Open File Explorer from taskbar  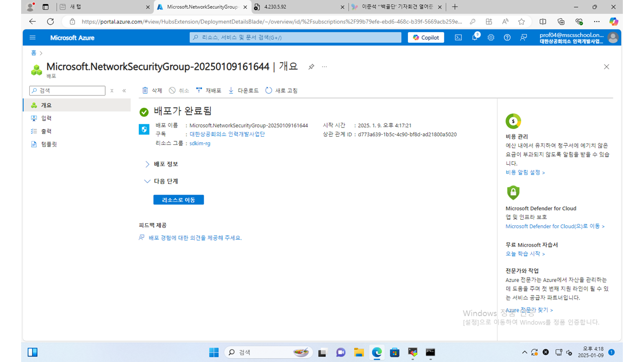pos(359,352)
